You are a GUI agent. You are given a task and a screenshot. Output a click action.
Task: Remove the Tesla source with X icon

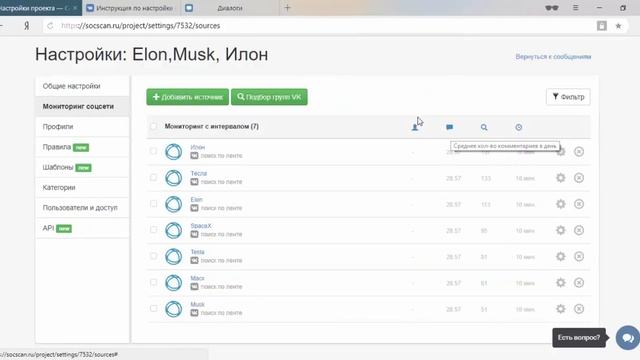pos(579,256)
